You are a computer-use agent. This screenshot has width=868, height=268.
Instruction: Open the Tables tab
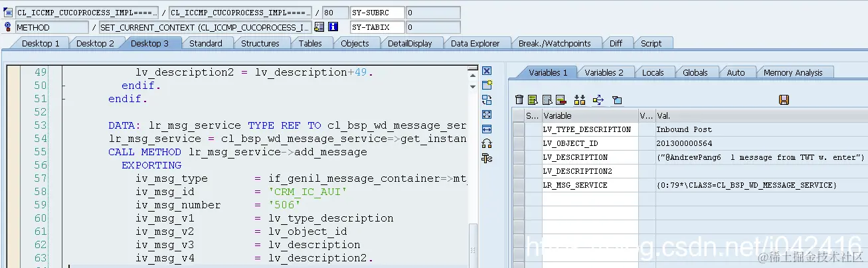[x=310, y=43]
